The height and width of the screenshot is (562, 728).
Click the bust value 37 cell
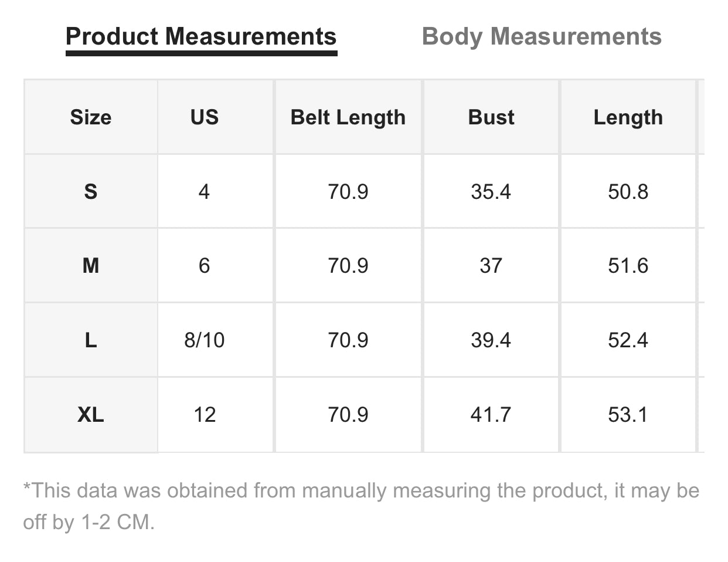[x=491, y=266]
